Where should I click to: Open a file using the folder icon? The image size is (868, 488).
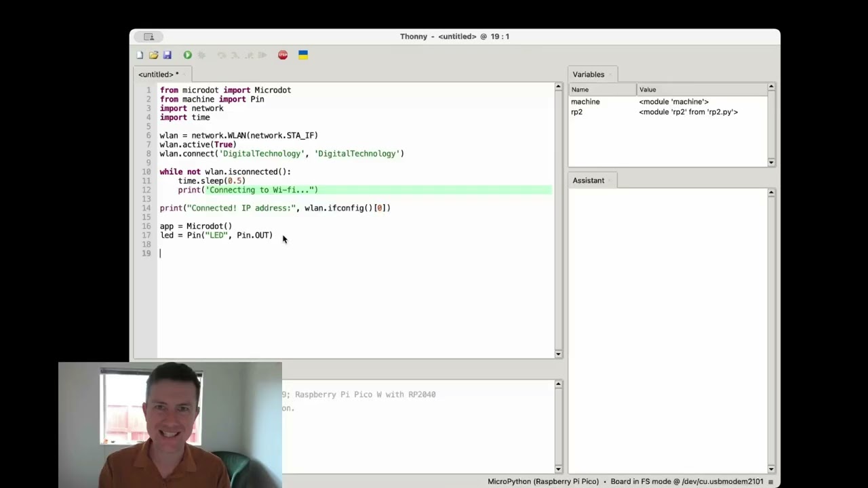153,55
